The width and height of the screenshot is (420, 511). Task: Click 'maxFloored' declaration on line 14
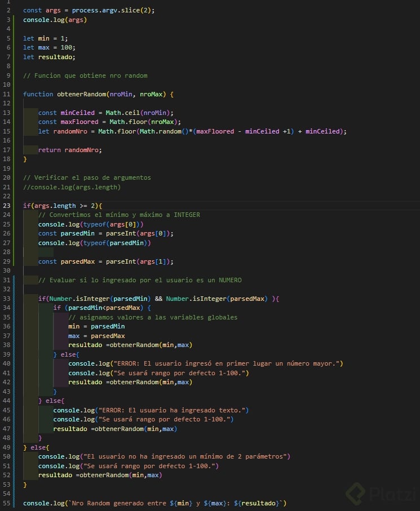pos(79,122)
